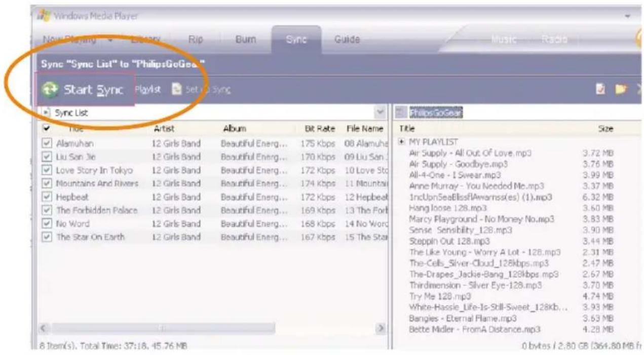Open the Sync List dropdown arrow
644x355 pixels.
tap(381, 112)
